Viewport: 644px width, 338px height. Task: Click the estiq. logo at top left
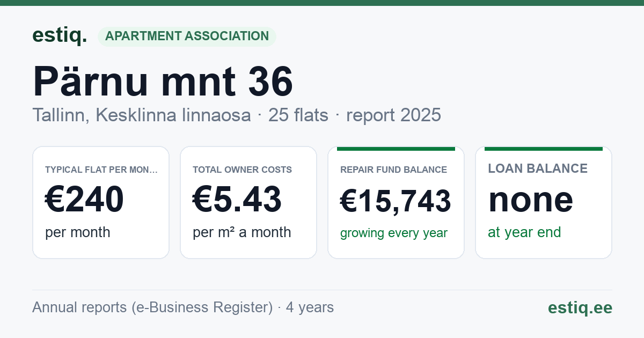[60, 35]
